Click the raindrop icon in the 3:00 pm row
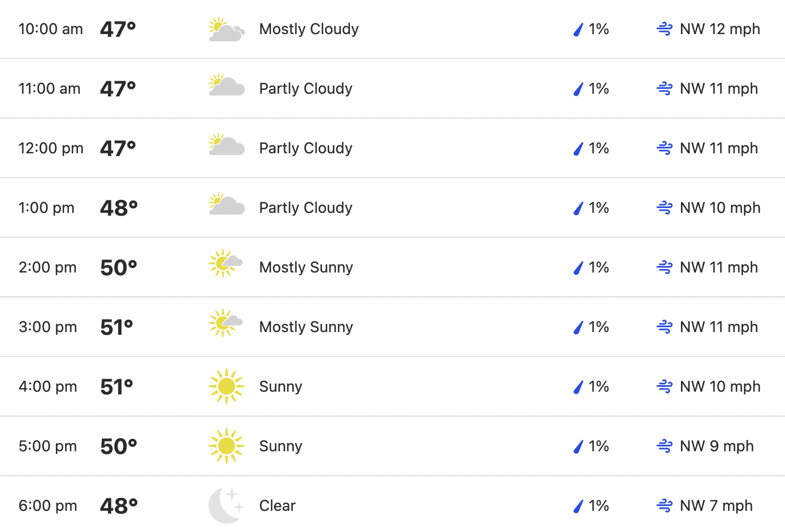Viewport: 785px width, 532px height. [x=578, y=327]
